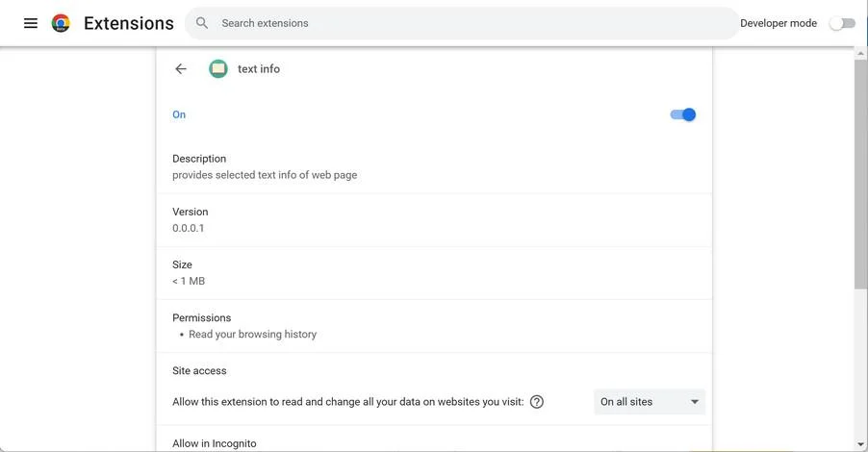Image resolution: width=868 pixels, height=452 pixels.
Task: Click the Version heading
Action: click(x=190, y=212)
